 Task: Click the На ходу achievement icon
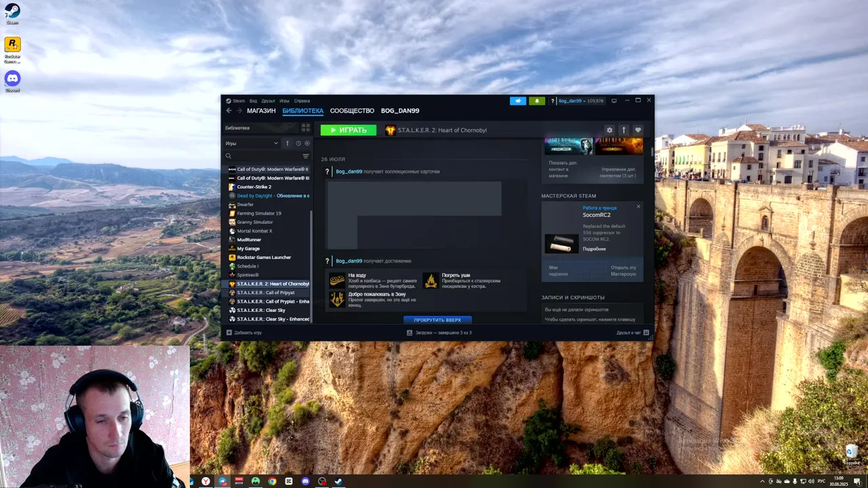pyautogui.click(x=337, y=280)
